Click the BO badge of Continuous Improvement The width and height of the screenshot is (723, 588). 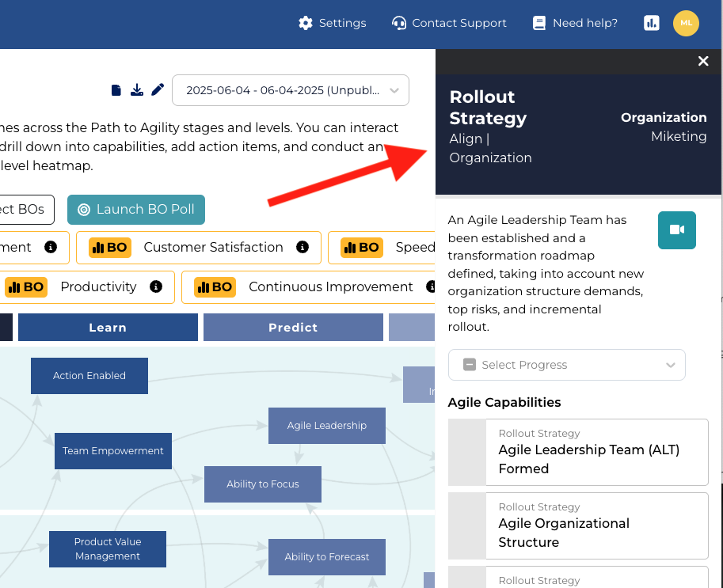point(215,287)
